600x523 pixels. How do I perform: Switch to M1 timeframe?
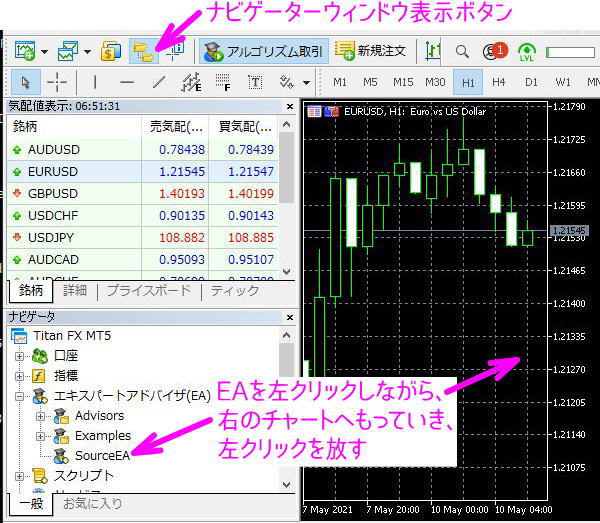340,82
